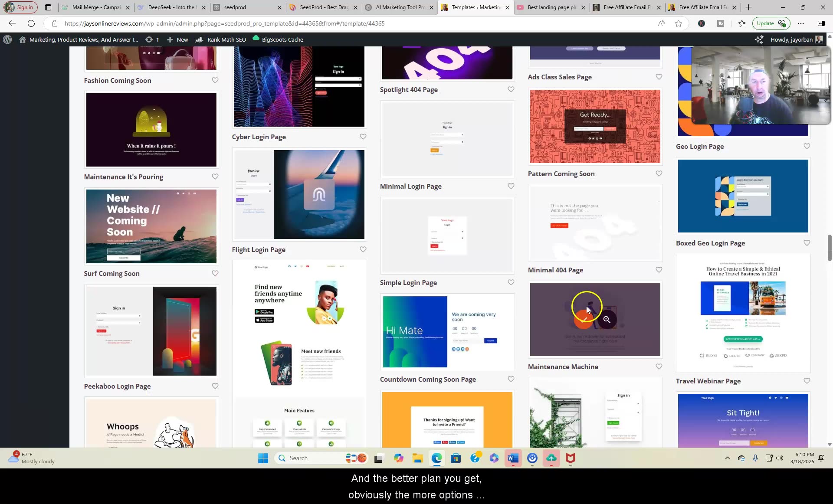Expand hidden icons via system tray chevron
The height and width of the screenshot is (504, 833).
[x=728, y=458]
